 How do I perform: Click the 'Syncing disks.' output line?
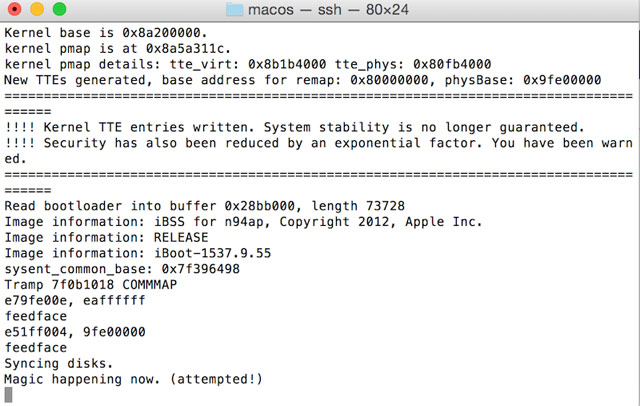59,364
